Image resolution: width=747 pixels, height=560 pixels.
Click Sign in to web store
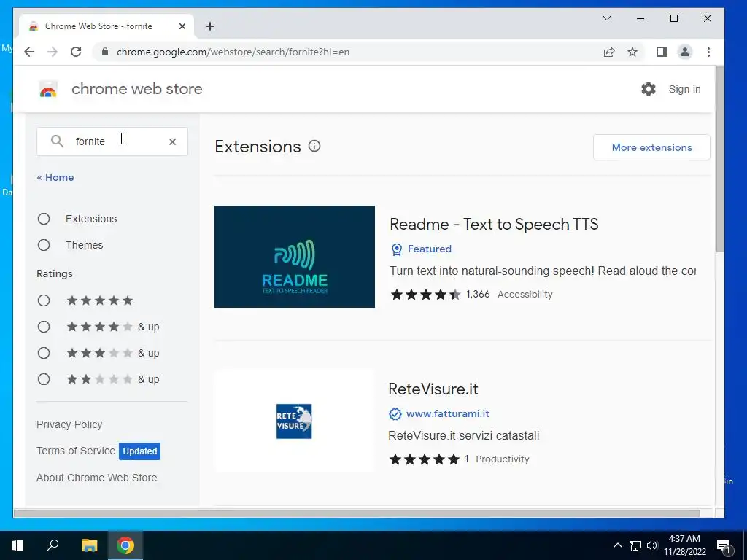(x=684, y=89)
